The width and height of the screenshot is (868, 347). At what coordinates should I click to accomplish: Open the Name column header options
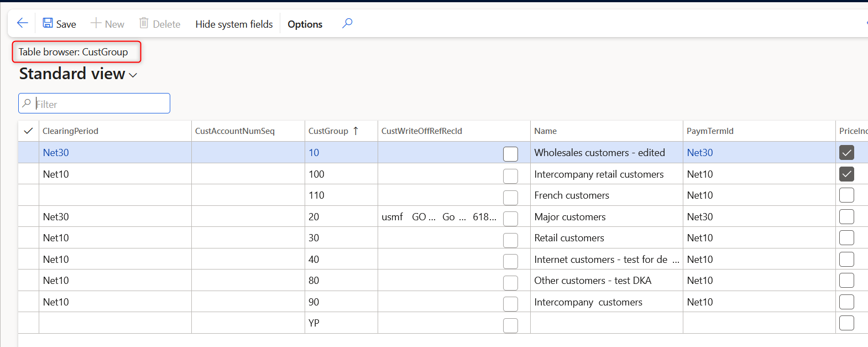(545, 131)
